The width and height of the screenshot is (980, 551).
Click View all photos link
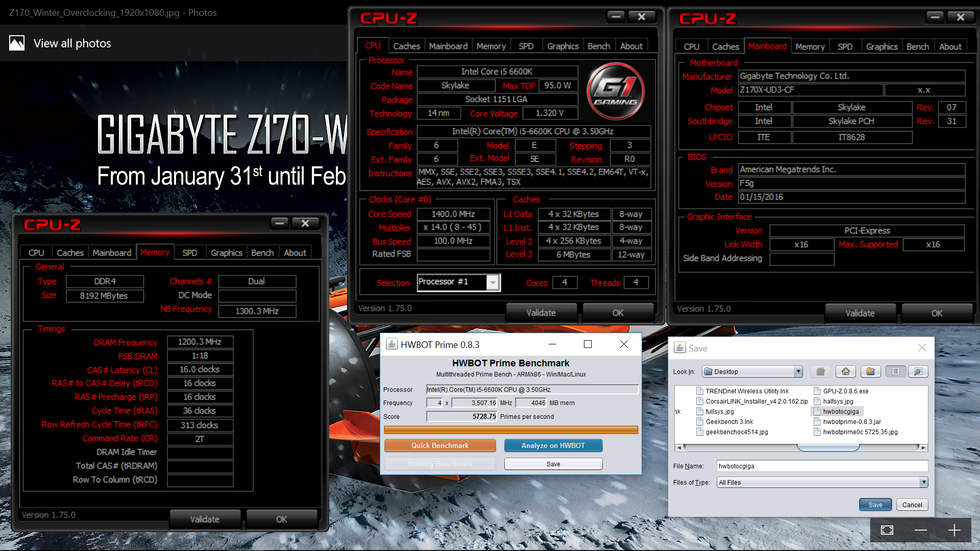72,43
